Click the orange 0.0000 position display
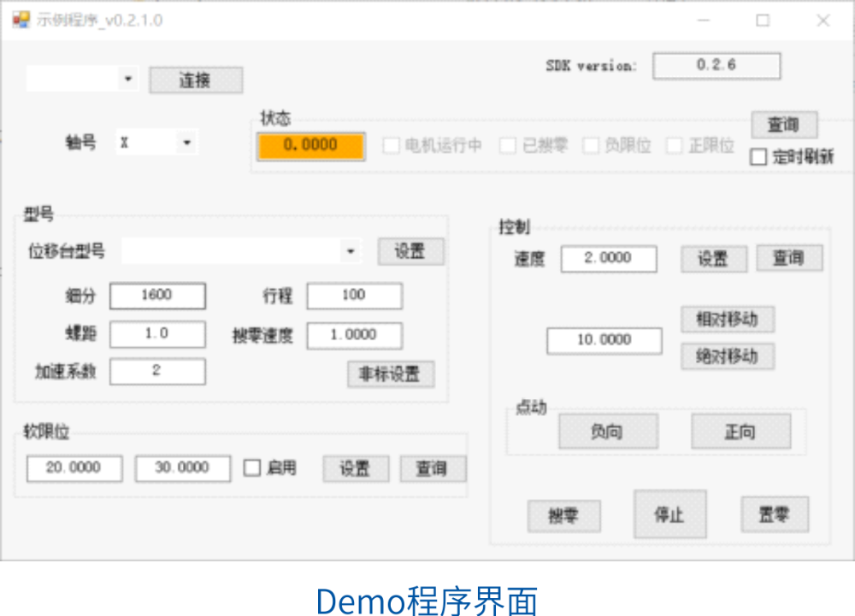The width and height of the screenshot is (855, 616). tap(311, 145)
